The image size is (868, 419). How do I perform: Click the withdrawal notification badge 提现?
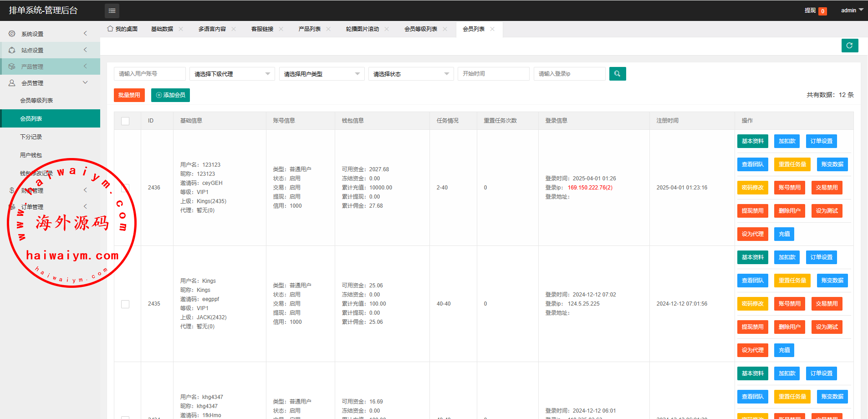pyautogui.click(x=815, y=10)
